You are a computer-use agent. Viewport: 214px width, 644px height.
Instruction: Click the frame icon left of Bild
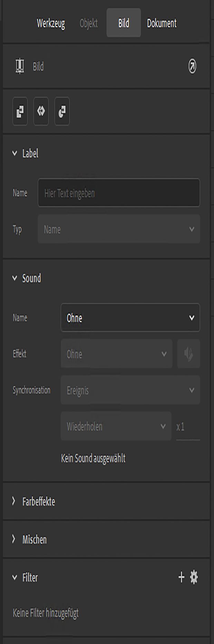tap(20, 66)
